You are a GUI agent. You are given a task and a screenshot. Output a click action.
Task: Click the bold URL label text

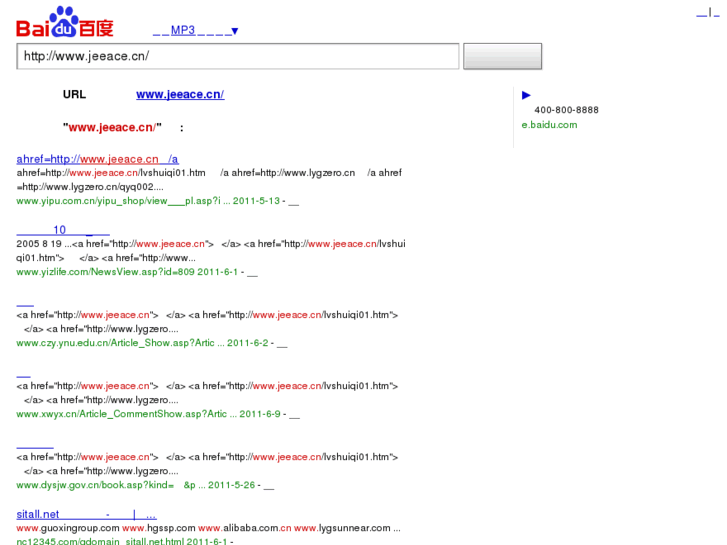point(75,94)
